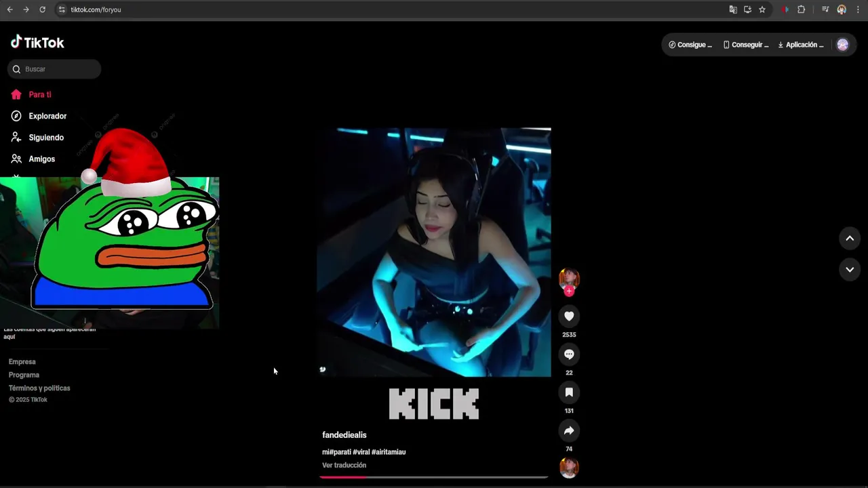The width and height of the screenshot is (868, 488).
Task: Open the Chrome profile avatar
Action: (x=842, y=9)
